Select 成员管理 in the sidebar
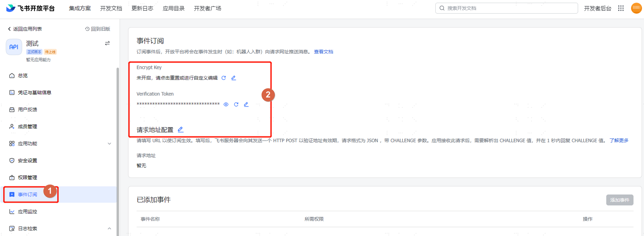 (27, 126)
